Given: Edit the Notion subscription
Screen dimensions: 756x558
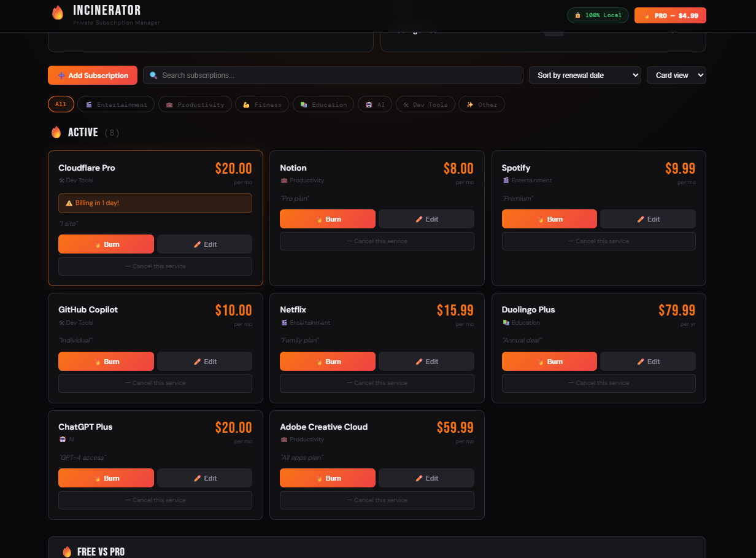Looking at the screenshot, I should click(x=426, y=219).
